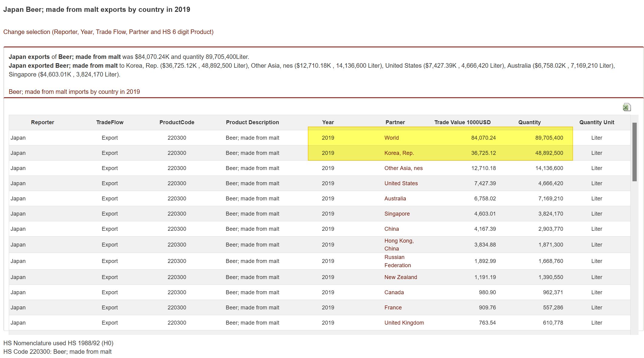
Task: Select Other Asia, nes partner link
Action: pyautogui.click(x=403, y=168)
